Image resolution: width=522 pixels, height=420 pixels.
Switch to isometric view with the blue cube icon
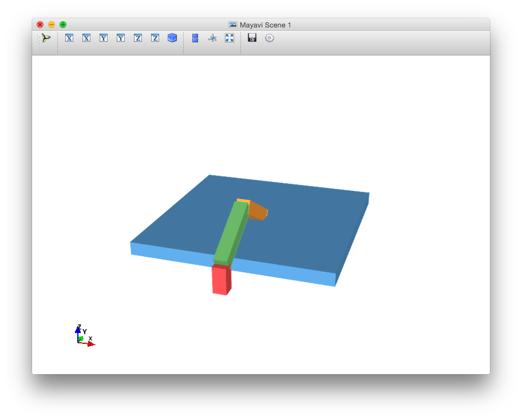(172, 38)
